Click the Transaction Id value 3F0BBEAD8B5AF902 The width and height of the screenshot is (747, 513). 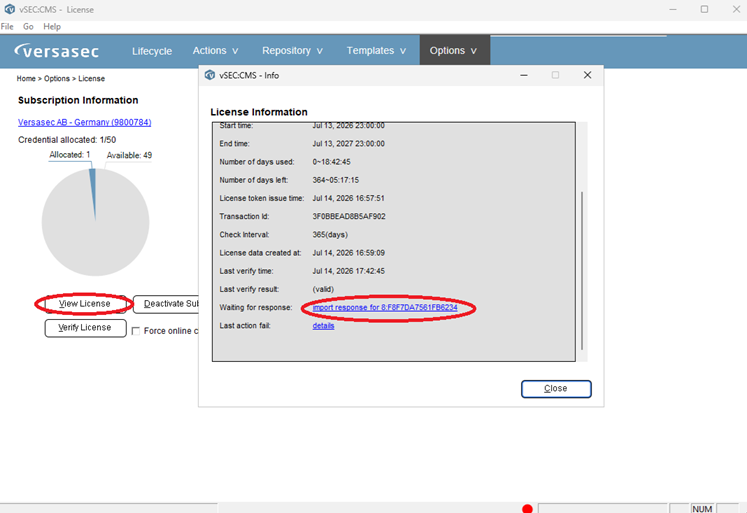[349, 216]
